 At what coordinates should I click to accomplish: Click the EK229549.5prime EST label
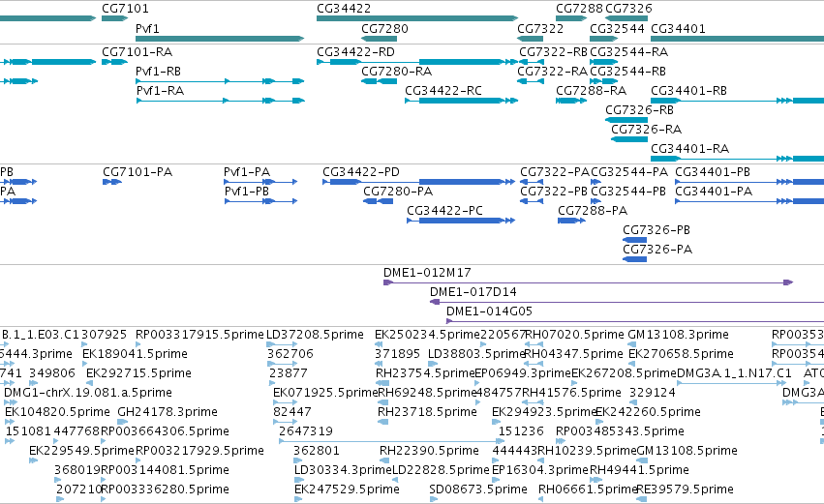[x=82, y=452]
